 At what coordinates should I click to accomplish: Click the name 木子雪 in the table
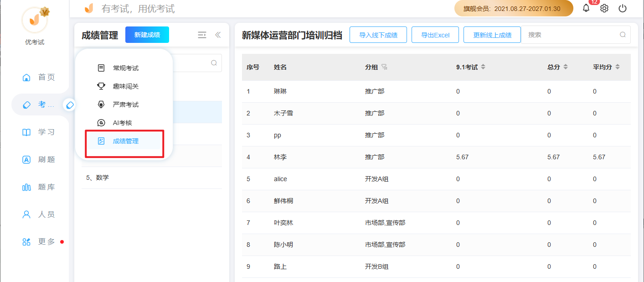283,113
